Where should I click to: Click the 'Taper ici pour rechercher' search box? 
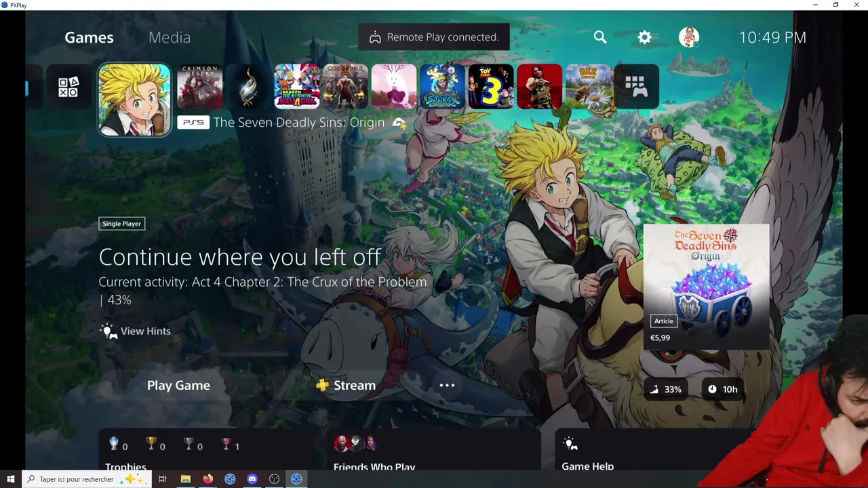pos(86,479)
